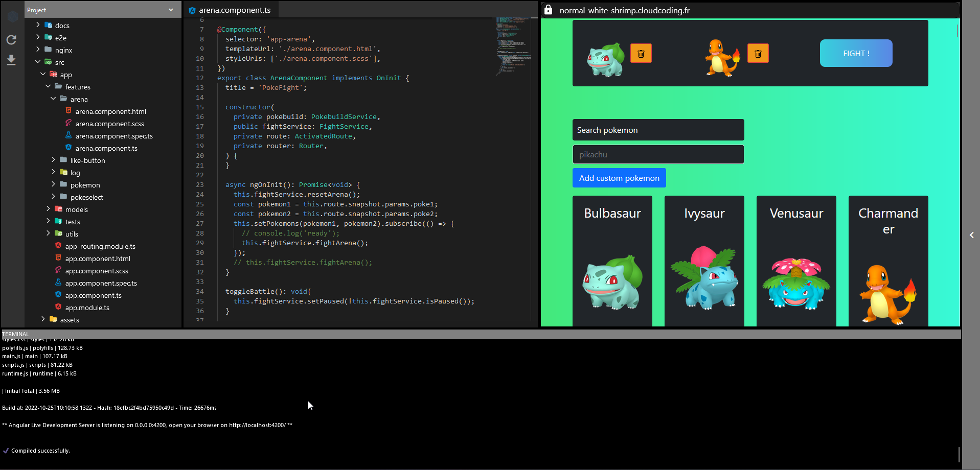Collapse the arena folder arrow
This screenshot has height=470, width=980.
point(53,98)
